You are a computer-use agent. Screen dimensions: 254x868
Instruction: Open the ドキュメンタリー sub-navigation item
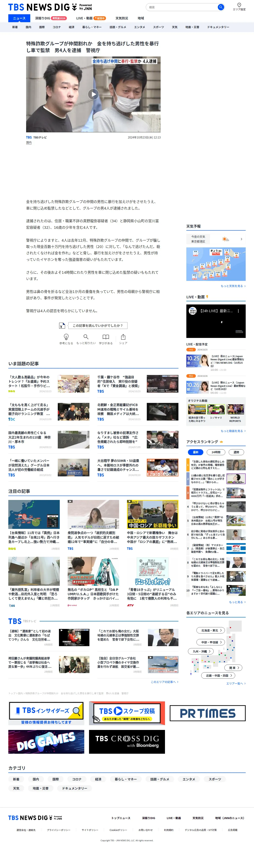pyautogui.click(x=218, y=27)
